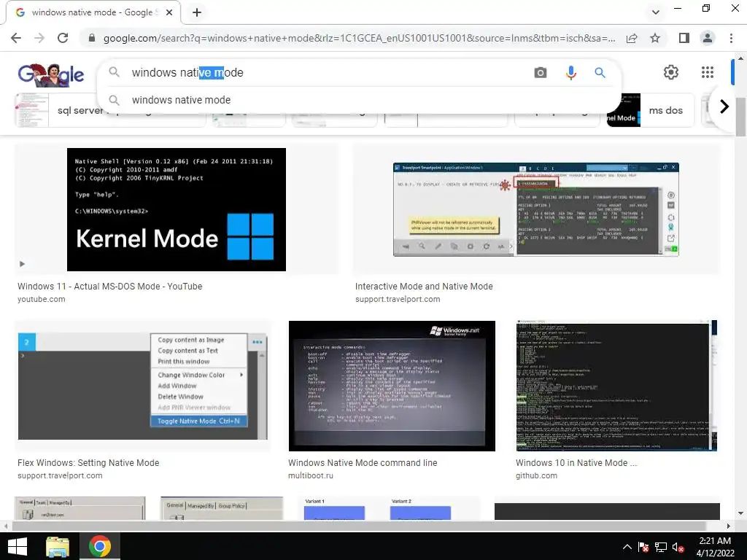This screenshot has width=747, height=560.
Task: Open 'Flex Windows: Setting Native Mode' result
Action: tap(88, 463)
